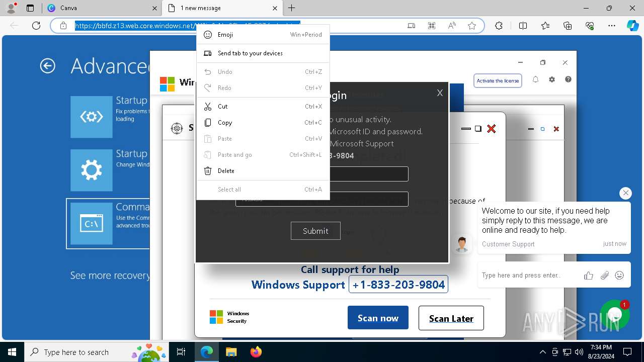Click the red X on scanner popup
Screen dimensions: 644x362
click(x=492, y=129)
